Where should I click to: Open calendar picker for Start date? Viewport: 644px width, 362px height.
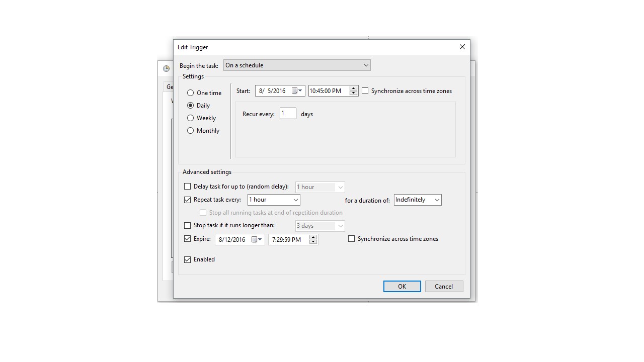click(x=297, y=91)
